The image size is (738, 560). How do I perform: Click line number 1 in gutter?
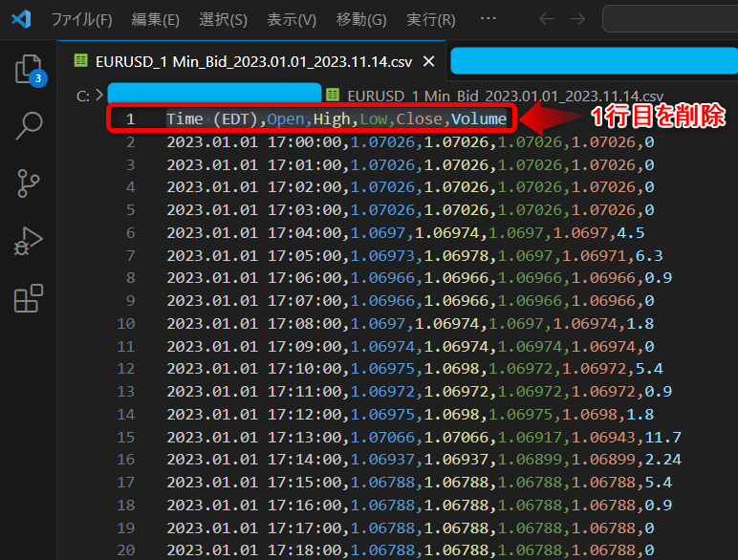[x=130, y=119]
